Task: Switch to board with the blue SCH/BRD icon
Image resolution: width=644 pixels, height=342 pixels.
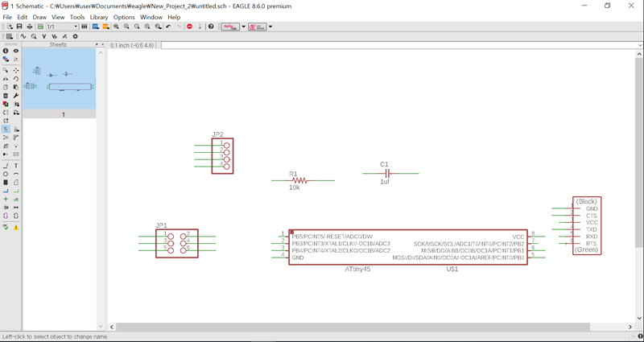Action: [96, 27]
